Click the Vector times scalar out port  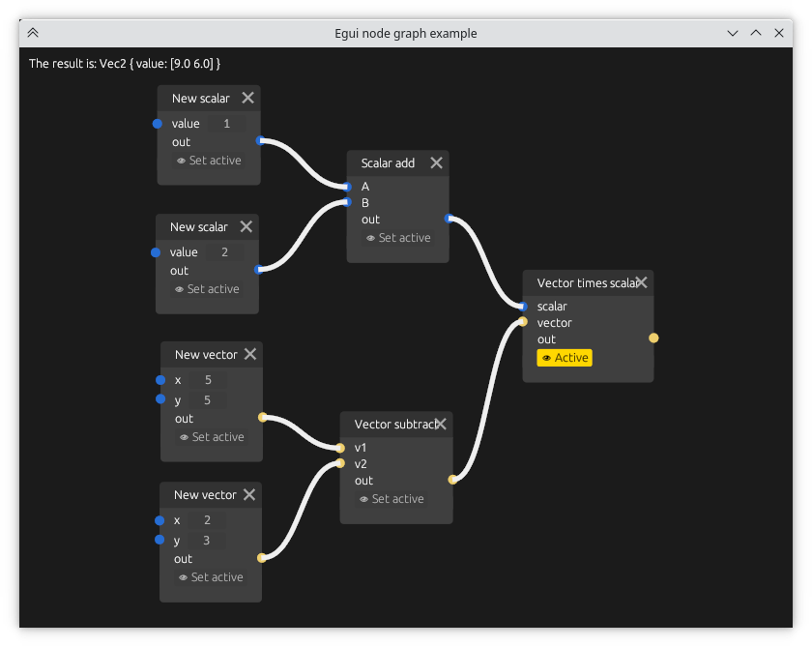[653, 338]
